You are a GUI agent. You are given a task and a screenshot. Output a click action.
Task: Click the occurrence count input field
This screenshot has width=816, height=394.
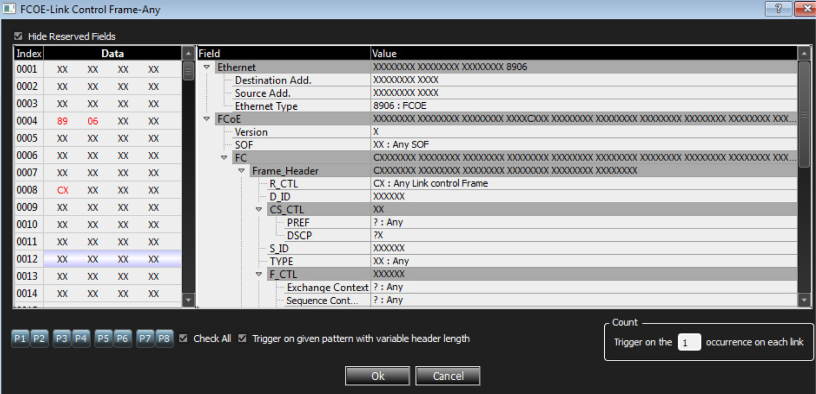689,342
